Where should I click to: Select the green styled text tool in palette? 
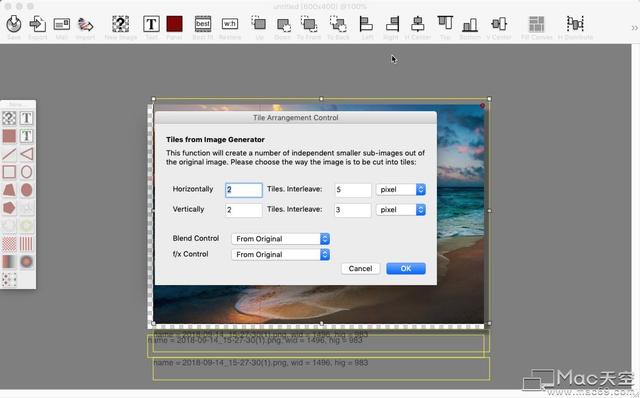pyautogui.click(x=27, y=136)
